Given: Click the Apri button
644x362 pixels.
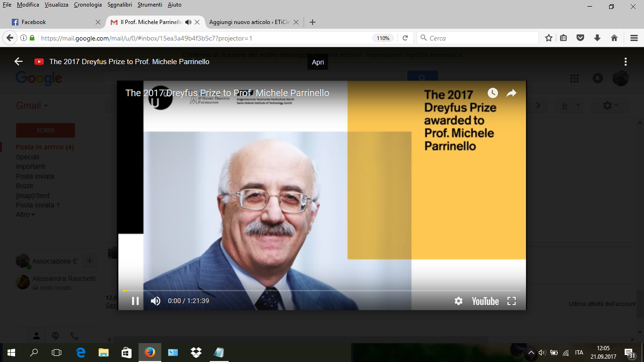Looking at the screenshot, I should (x=318, y=62).
